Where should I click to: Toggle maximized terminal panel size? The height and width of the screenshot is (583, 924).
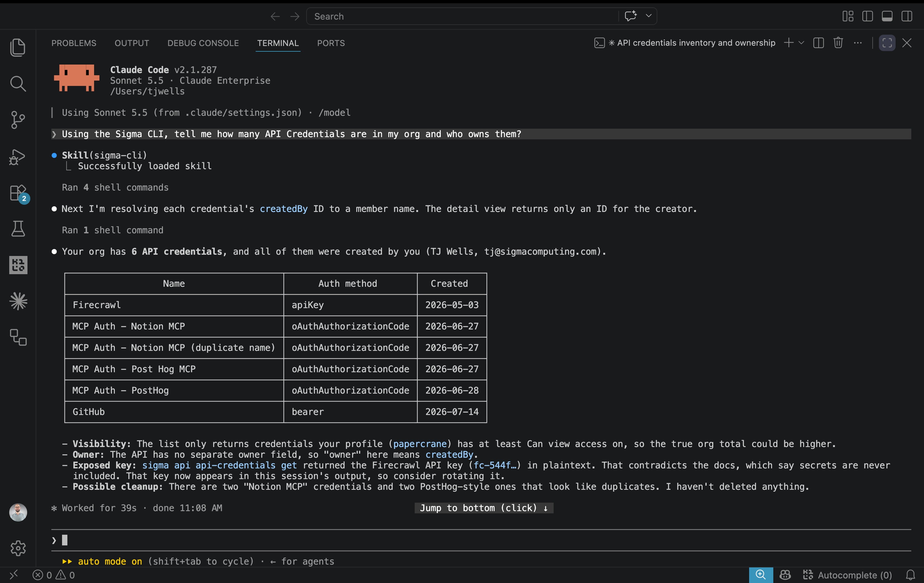tap(887, 43)
